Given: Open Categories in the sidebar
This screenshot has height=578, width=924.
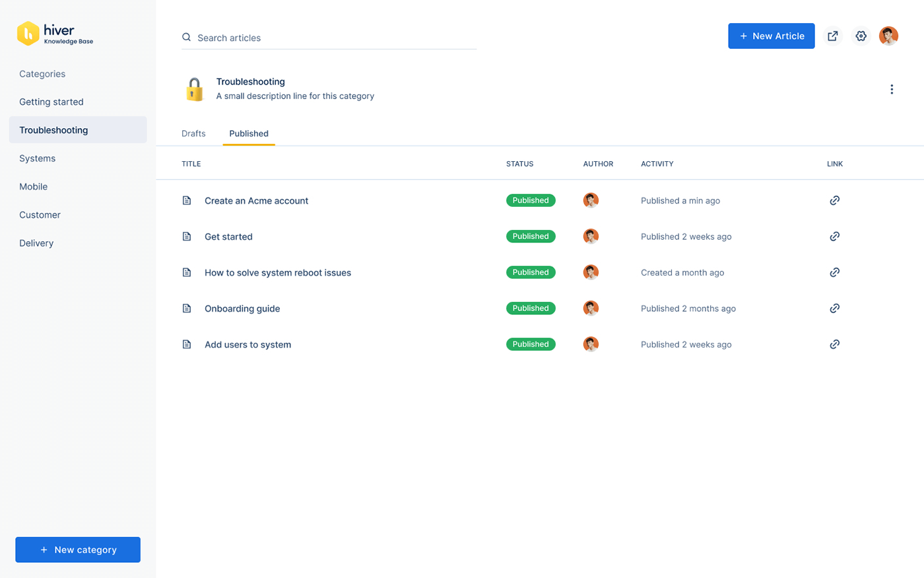Looking at the screenshot, I should [x=42, y=74].
